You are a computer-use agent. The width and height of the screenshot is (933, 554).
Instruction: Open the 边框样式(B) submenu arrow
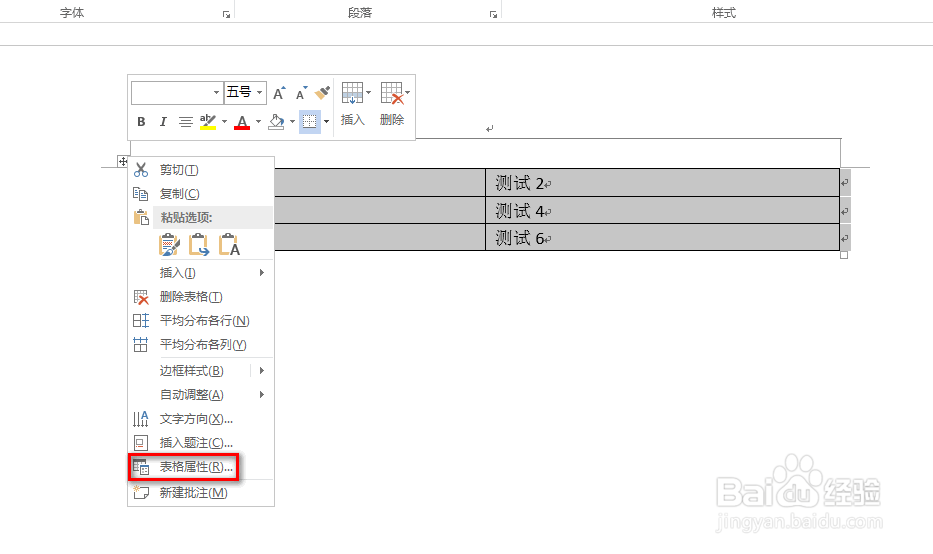(x=262, y=371)
